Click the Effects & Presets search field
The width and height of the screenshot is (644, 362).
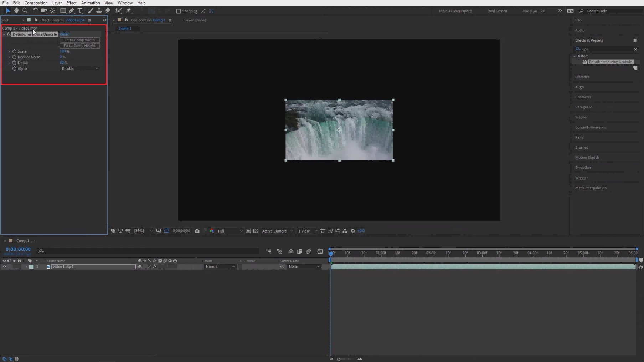click(606, 49)
